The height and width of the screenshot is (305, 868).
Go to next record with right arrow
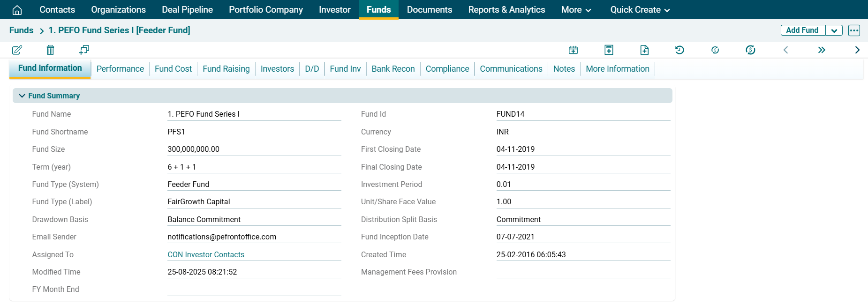pyautogui.click(x=857, y=50)
